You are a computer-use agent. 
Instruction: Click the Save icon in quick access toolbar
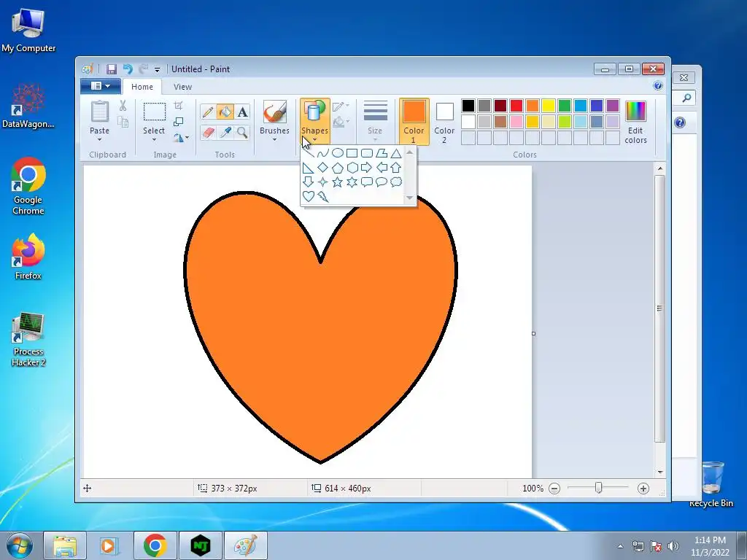tap(112, 69)
